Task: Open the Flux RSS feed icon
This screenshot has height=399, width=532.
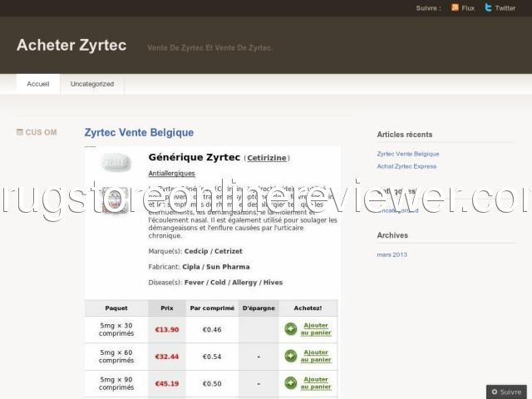Action: 455,7
